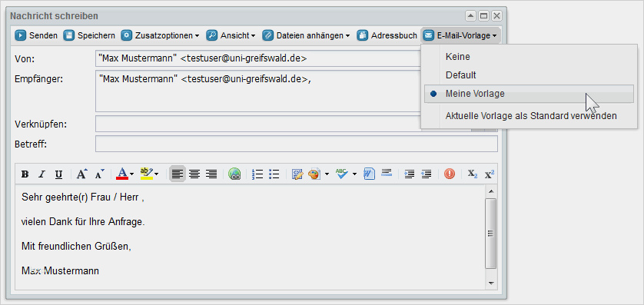Click the Senden button
The image size is (644, 305).
pos(37,35)
